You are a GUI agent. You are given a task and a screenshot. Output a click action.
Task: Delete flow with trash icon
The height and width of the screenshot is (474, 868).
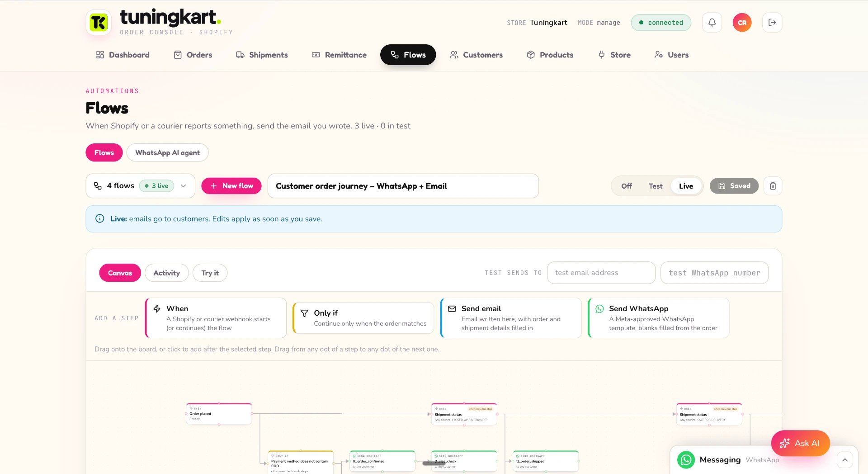tap(773, 186)
